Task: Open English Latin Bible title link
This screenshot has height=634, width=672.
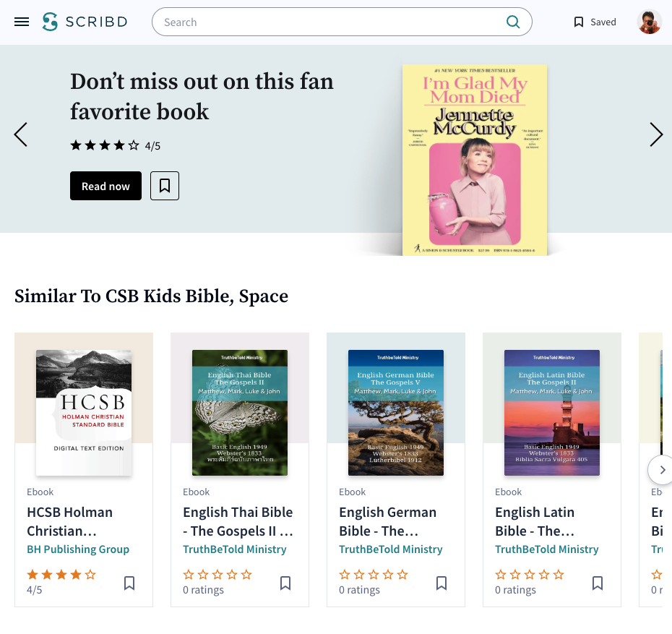Action: [535, 522]
